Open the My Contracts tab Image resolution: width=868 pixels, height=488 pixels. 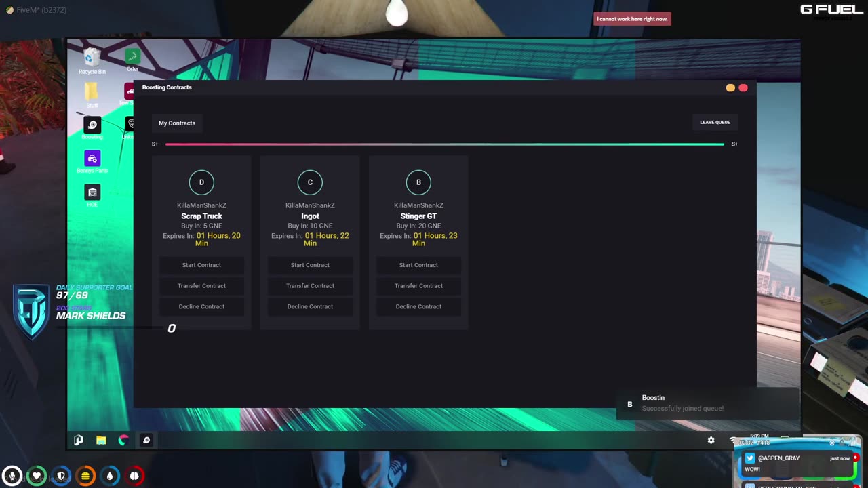(x=177, y=123)
